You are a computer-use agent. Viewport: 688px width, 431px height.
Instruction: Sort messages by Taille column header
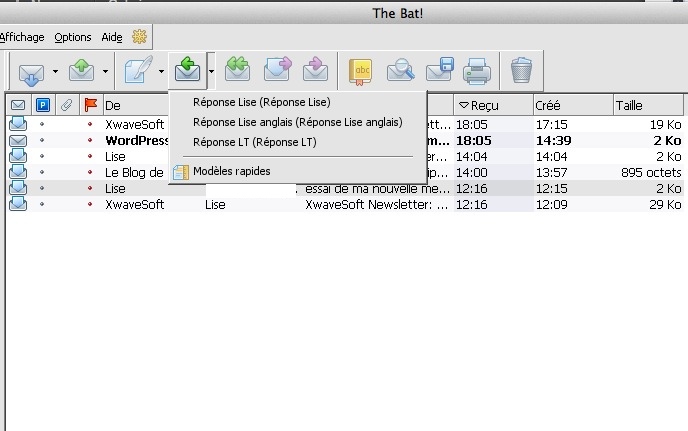(x=630, y=105)
